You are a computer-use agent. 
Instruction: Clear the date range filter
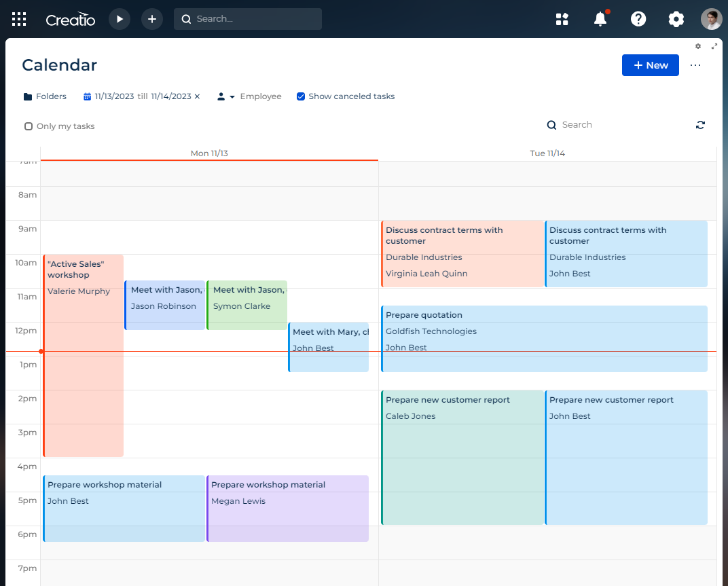click(198, 96)
